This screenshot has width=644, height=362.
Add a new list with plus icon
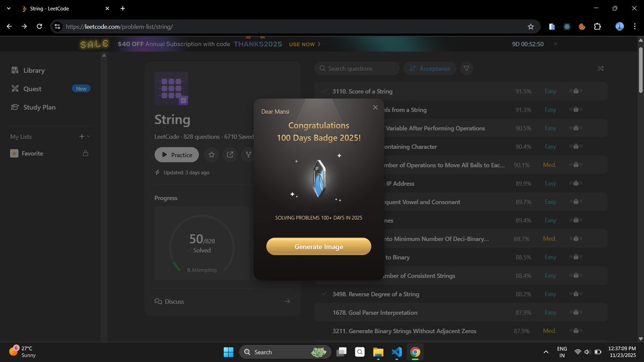(x=82, y=137)
